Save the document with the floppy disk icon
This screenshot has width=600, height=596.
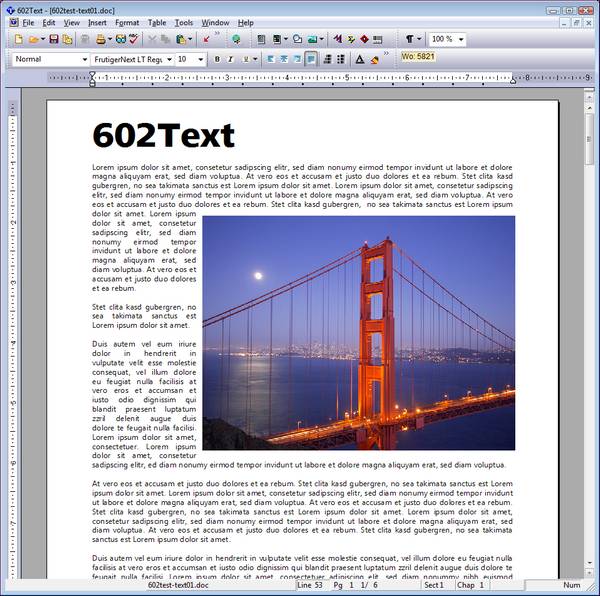tap(54, 39)
